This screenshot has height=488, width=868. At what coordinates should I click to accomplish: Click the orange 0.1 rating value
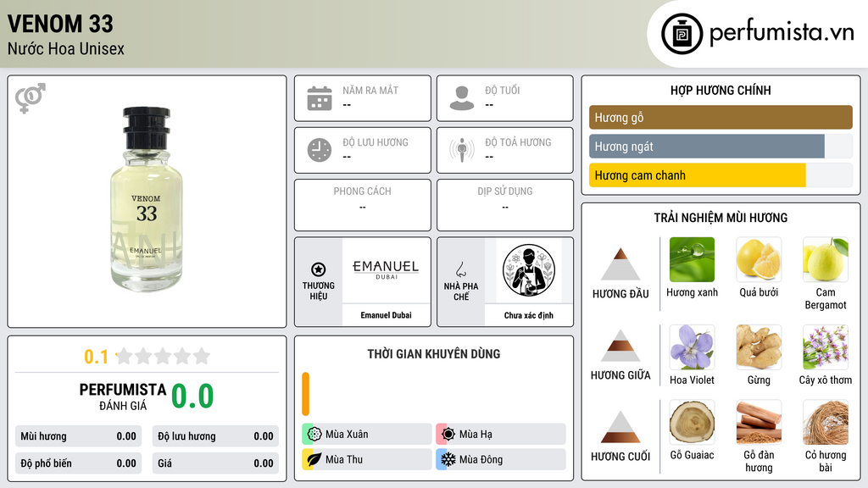point(96,357)
